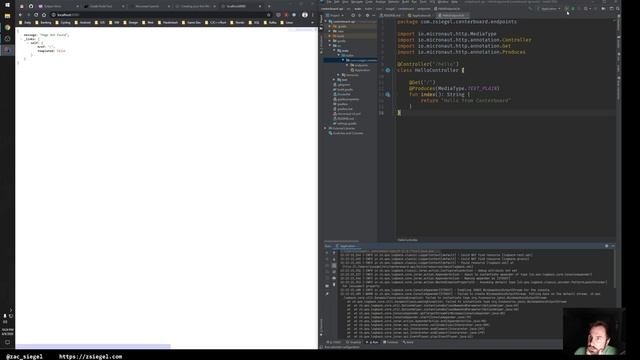The width and height of the screenshot is (640, 360).
Task: Open the Run panel settings gear
Action: coord(607,246)
